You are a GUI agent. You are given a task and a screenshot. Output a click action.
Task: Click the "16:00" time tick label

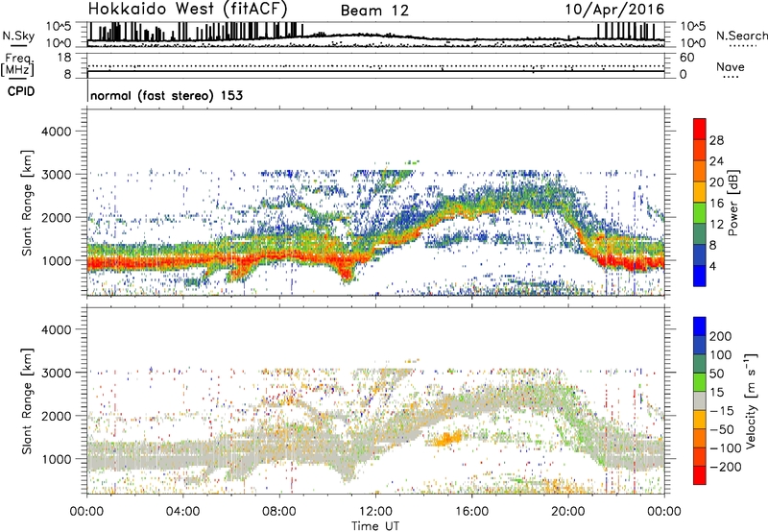pos(471,511)
